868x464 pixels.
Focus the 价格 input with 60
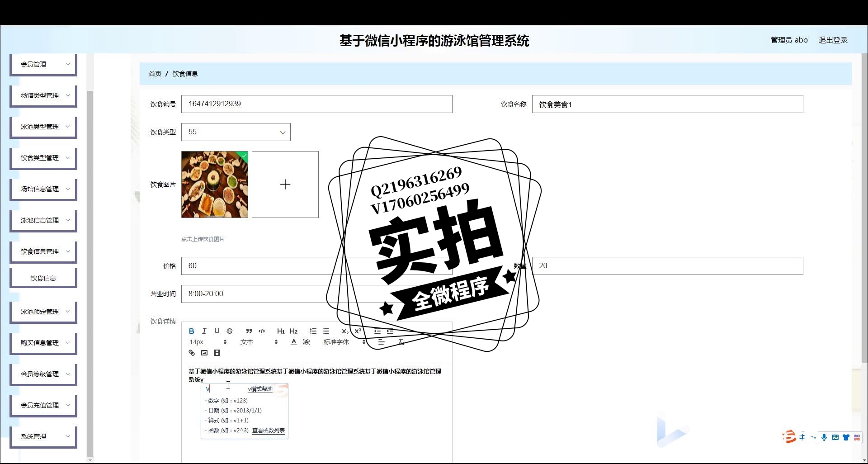[317, 266]
